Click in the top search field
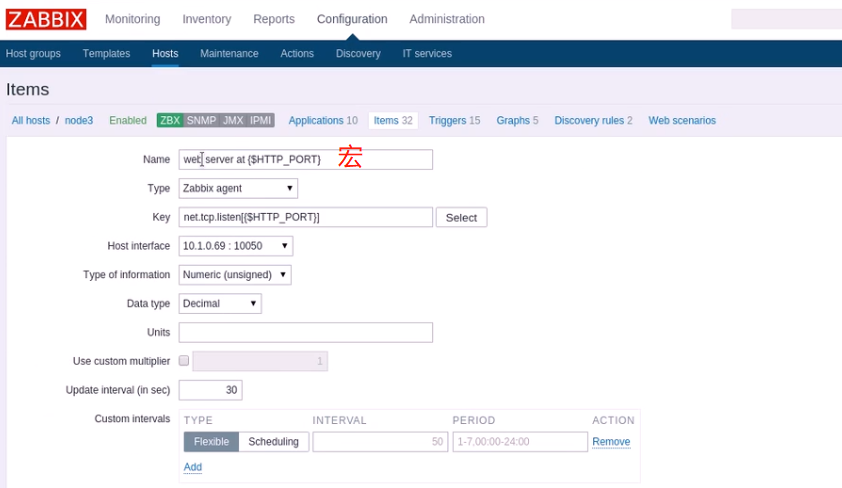 click(x=786, y=19)
